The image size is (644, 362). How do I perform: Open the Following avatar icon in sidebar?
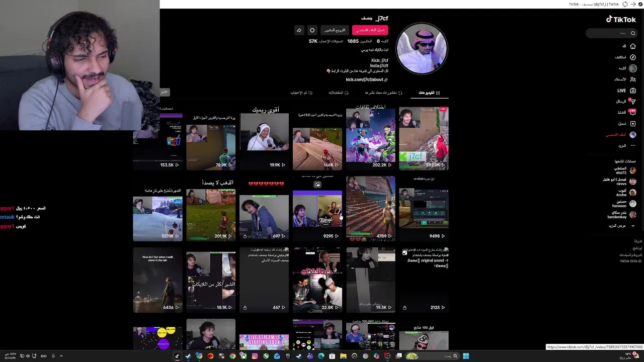click(633, 68)
